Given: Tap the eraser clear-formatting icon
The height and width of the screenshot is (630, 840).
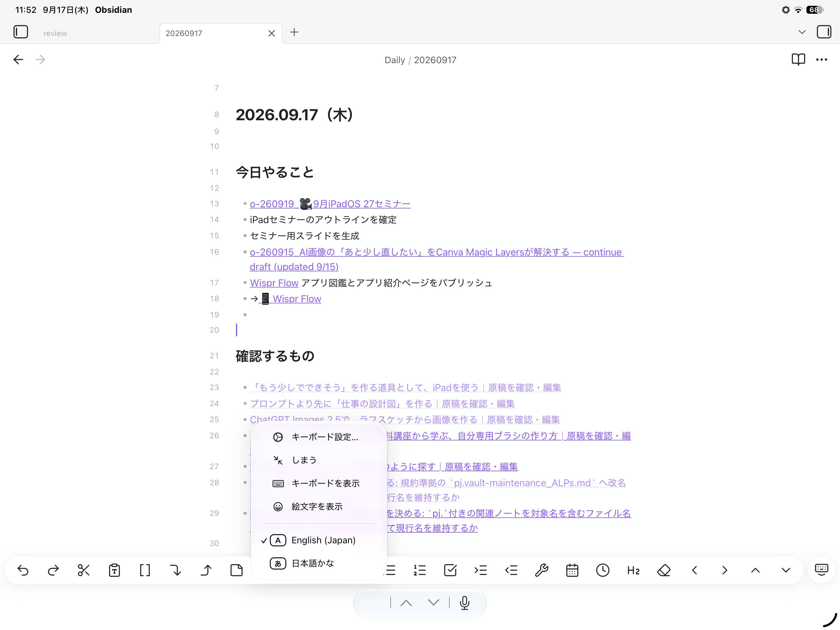Looking at the screenshot, I should pos(664,570).
